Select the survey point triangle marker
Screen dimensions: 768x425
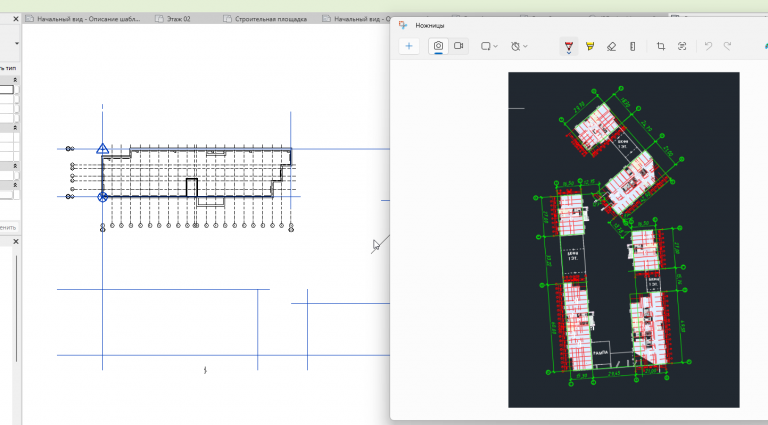point(102,148)
